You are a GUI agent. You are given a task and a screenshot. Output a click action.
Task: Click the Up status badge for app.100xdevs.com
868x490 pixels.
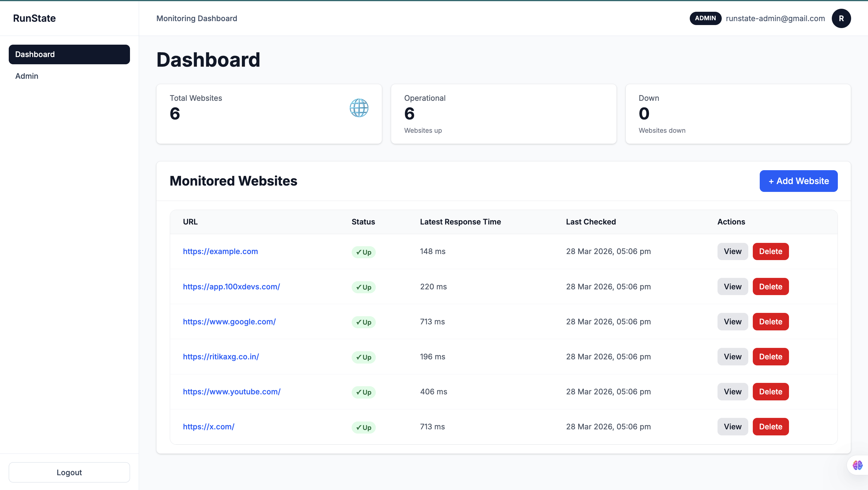[x=363, y=287]
